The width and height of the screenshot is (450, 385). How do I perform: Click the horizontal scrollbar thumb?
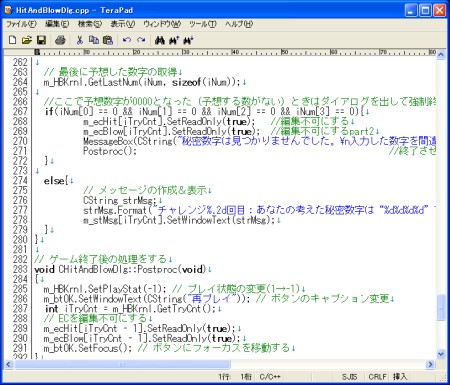pos(122,364)
